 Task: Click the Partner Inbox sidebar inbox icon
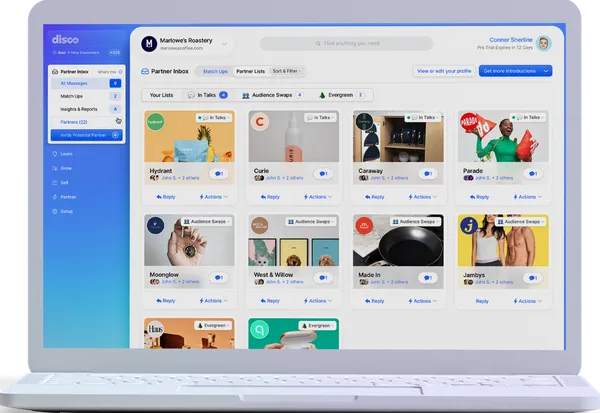[x=55, y=72]
